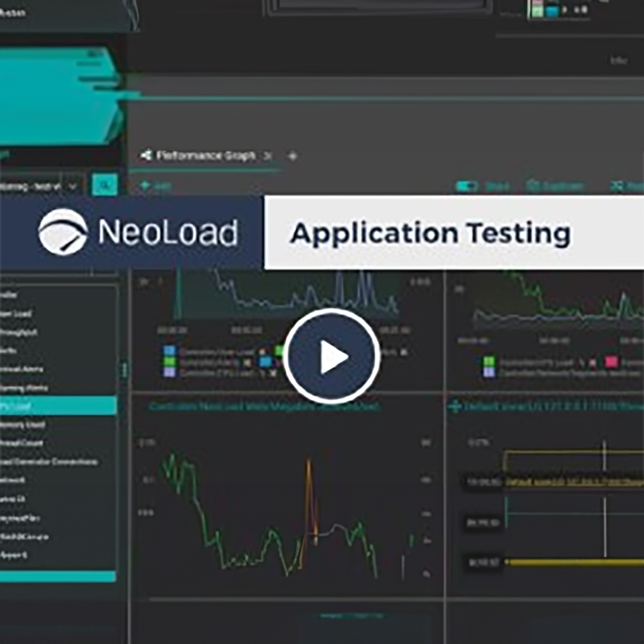Play the NeoLoad Application Testing video
644x644 pixels.
[x=331, y=356]
